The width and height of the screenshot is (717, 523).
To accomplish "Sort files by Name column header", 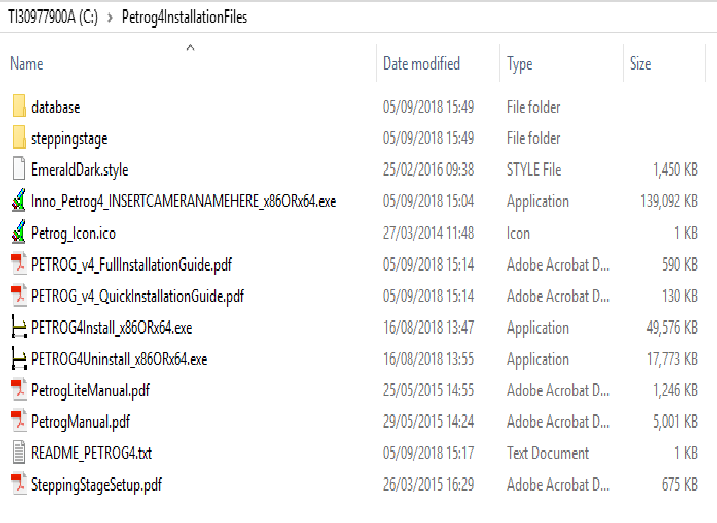I will 27,64.
